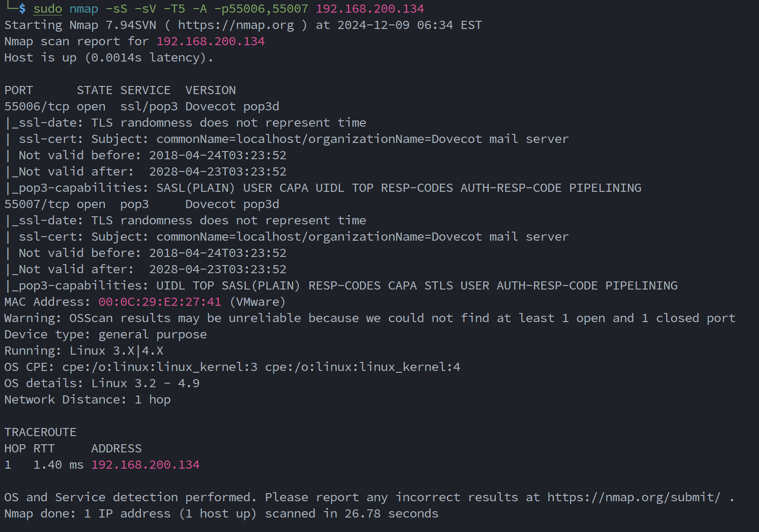Click the nmap command word in the prompt
The height and width of the screenshot is (532, 759).
(x=84, y=9)
